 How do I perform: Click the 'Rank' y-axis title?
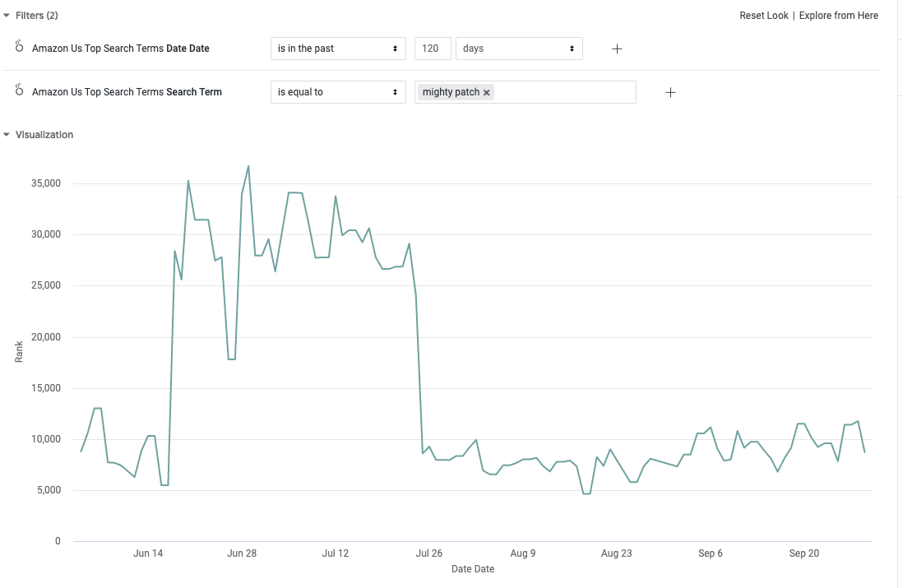(19, 352)
